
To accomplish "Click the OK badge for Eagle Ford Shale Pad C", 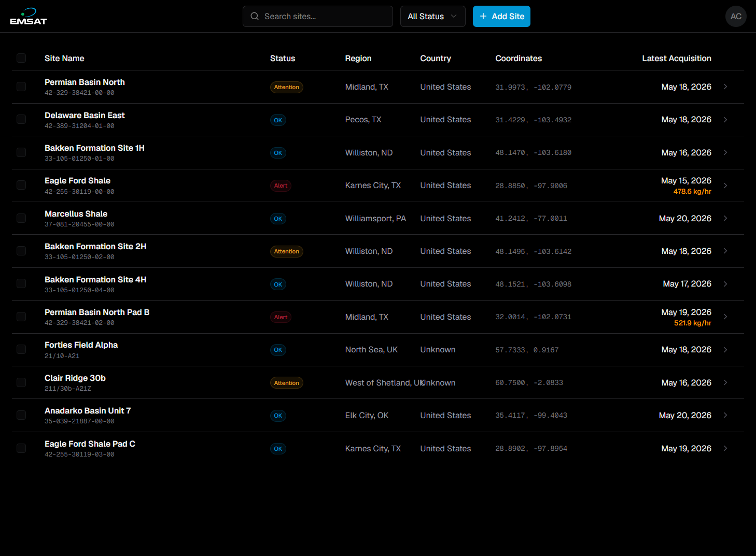I will click(x=278, y=449).
